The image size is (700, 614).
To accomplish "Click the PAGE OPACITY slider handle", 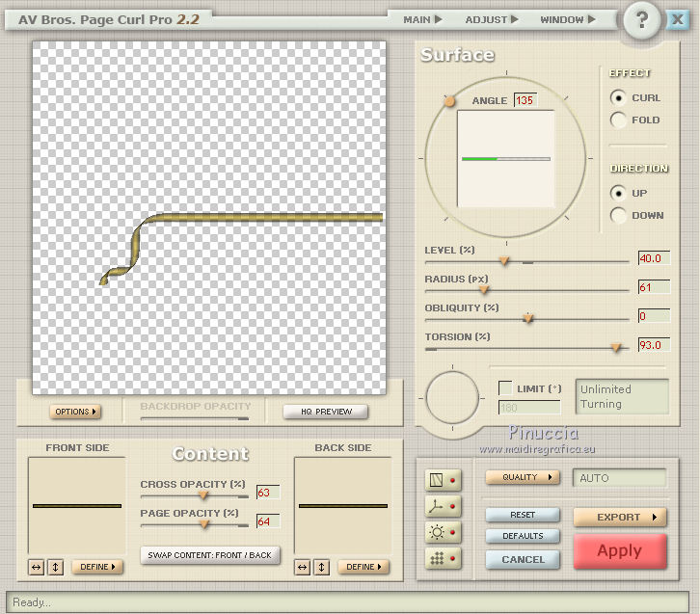I will [204, 524].
